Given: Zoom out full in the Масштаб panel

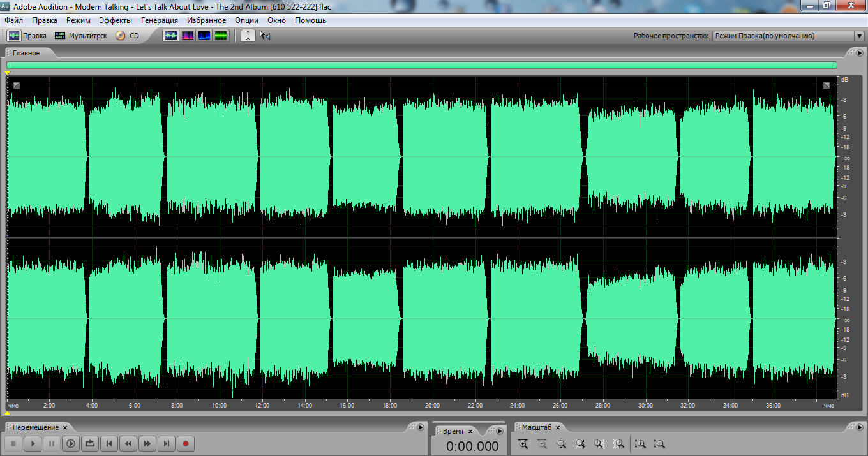Looking at the screenshot, I should tap(562, 444).
